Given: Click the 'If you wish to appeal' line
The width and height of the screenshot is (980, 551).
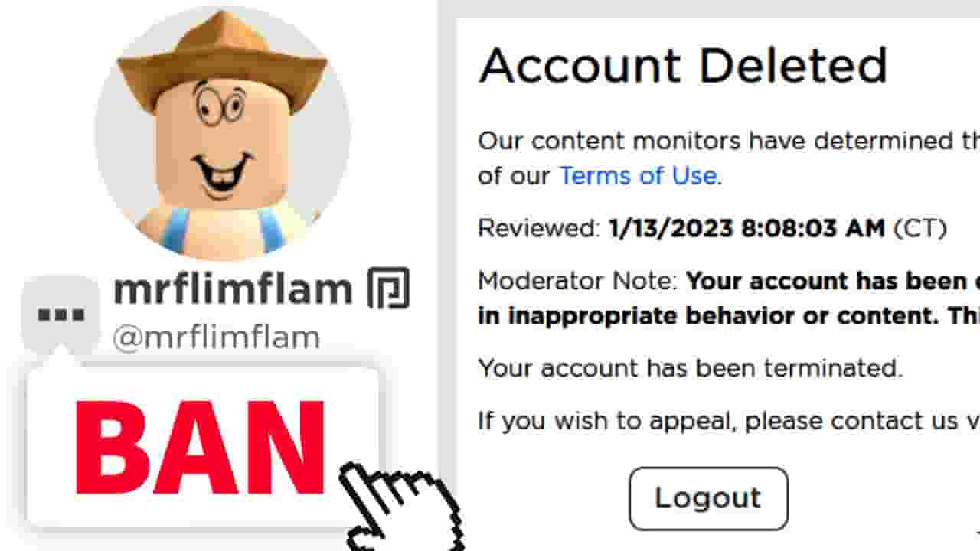Looking at the screenshot, I should click(x=729, y=421).
